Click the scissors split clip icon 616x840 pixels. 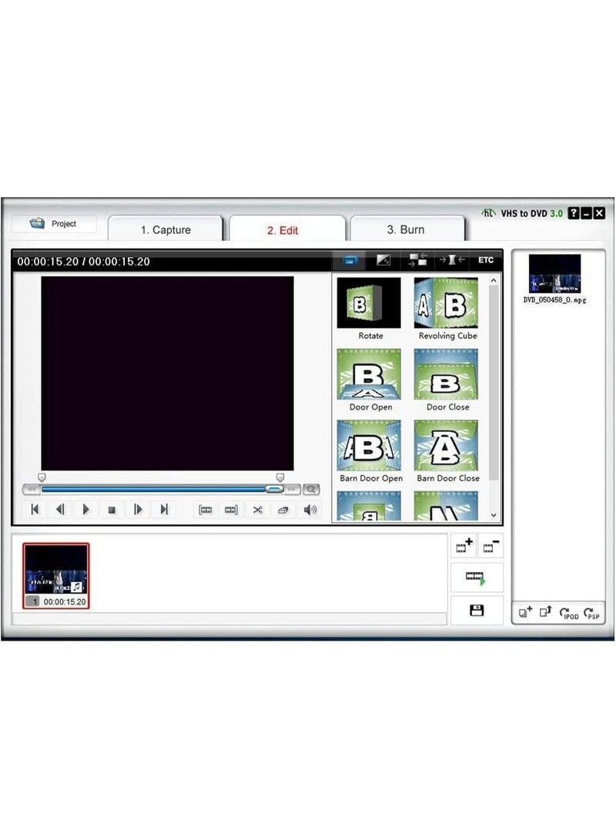click(x=258, y=510)
